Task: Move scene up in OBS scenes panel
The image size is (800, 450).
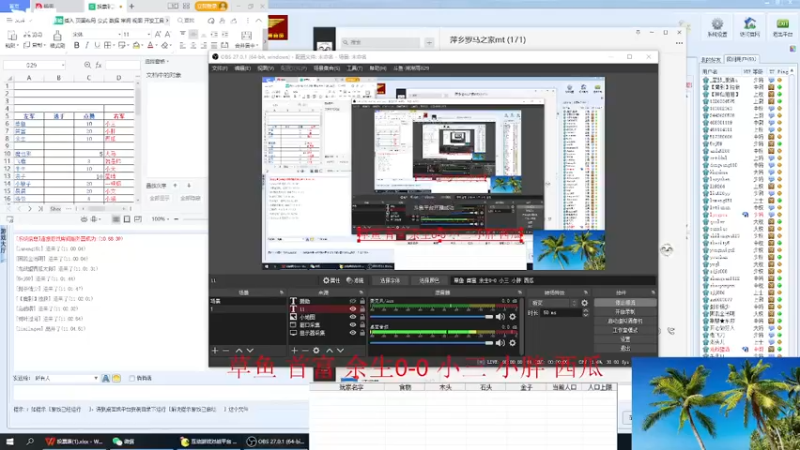Action: click(239, 351)
